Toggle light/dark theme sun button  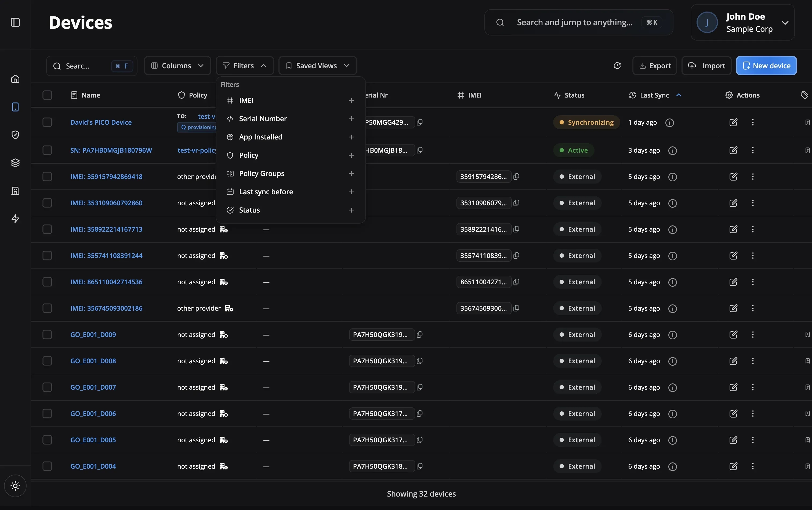(x=15, y=486)
